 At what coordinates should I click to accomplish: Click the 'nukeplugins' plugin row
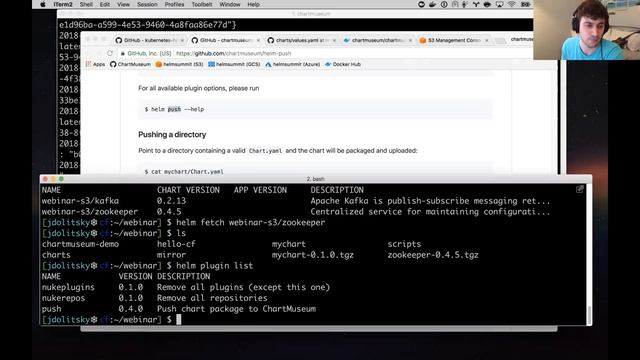point(186,287)
